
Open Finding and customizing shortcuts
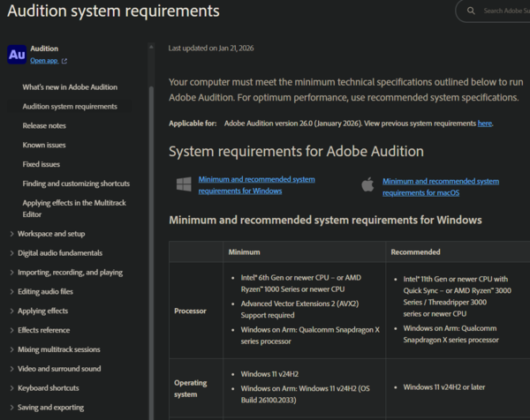point(76,184)
